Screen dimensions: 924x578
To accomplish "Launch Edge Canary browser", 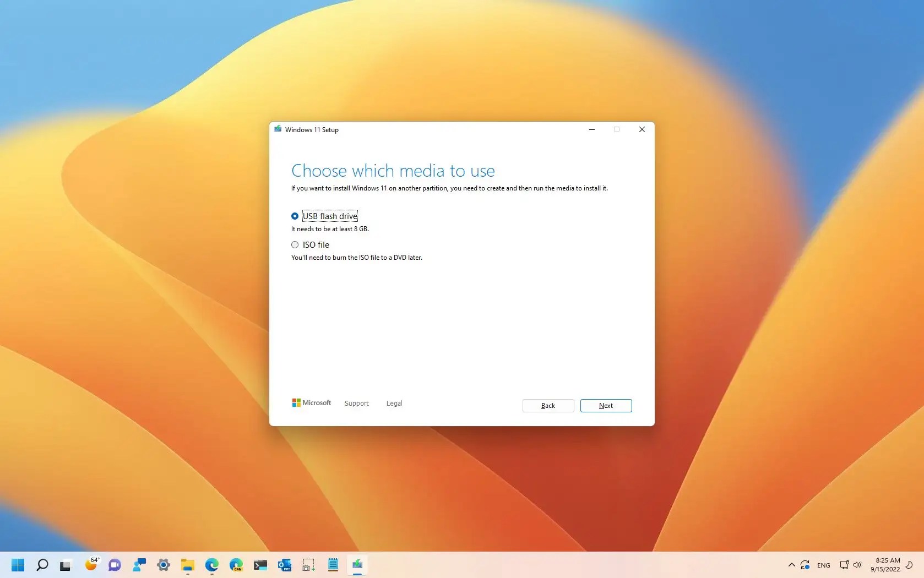I will click(x=236, y=565).
